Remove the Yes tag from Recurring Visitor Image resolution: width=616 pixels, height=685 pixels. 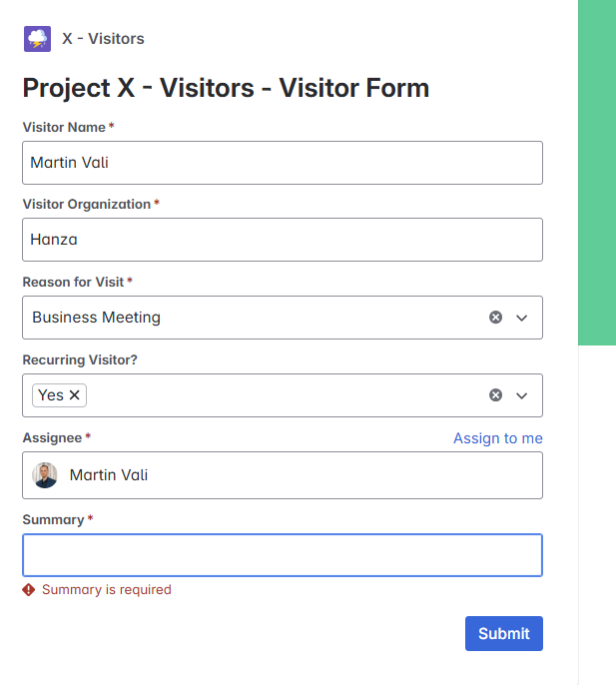[75, 395]
